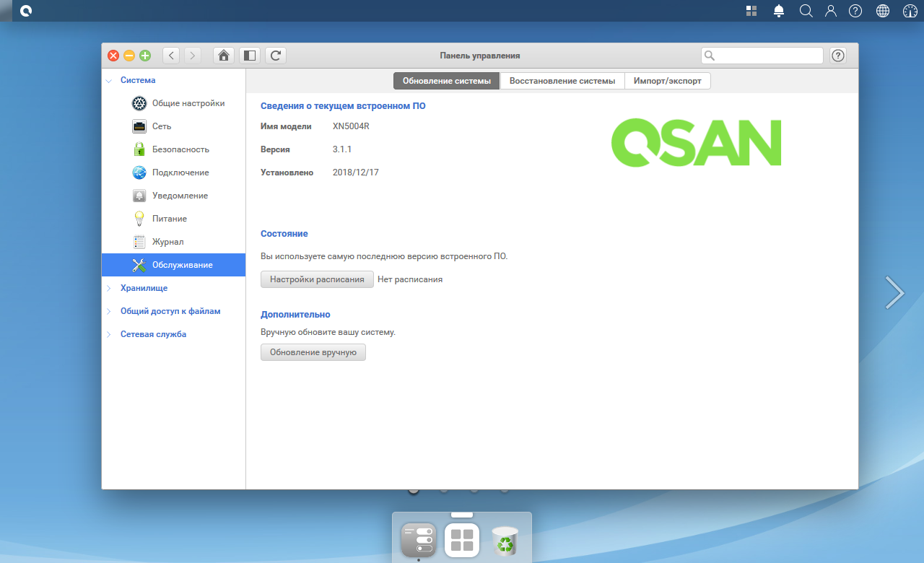Click the wrench Maintenance (Обслуживание) icon

[x=139, y=265]
